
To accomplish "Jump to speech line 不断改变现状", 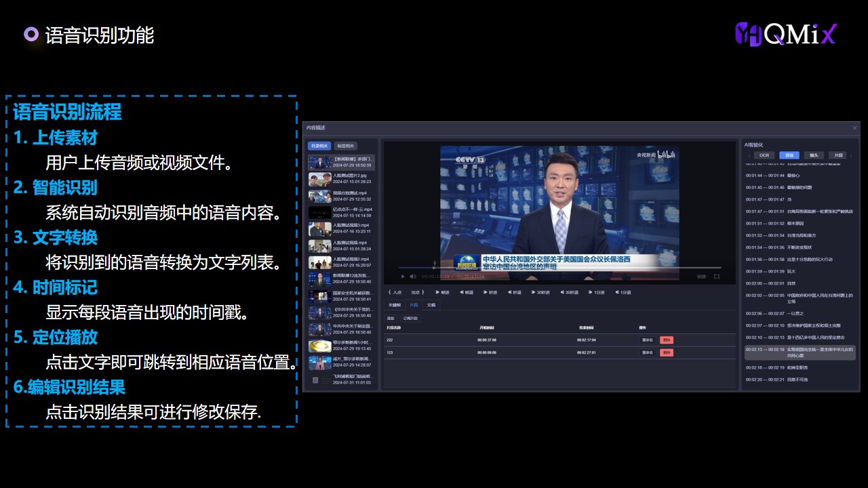I will tap(800, 247).
